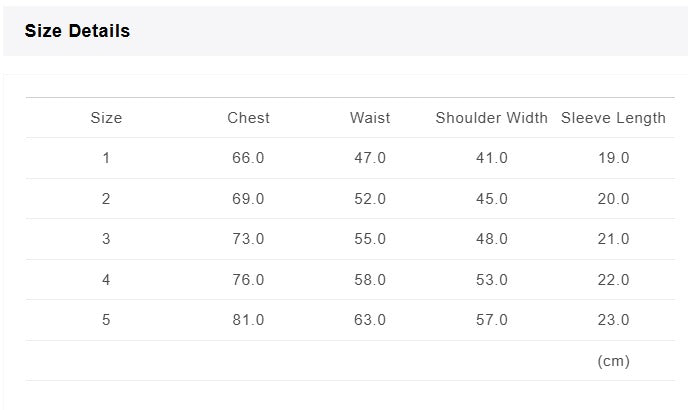This screenshot has height=410, width=688.
Task: Select size 5 row label
Action: (x=106, y=320)
